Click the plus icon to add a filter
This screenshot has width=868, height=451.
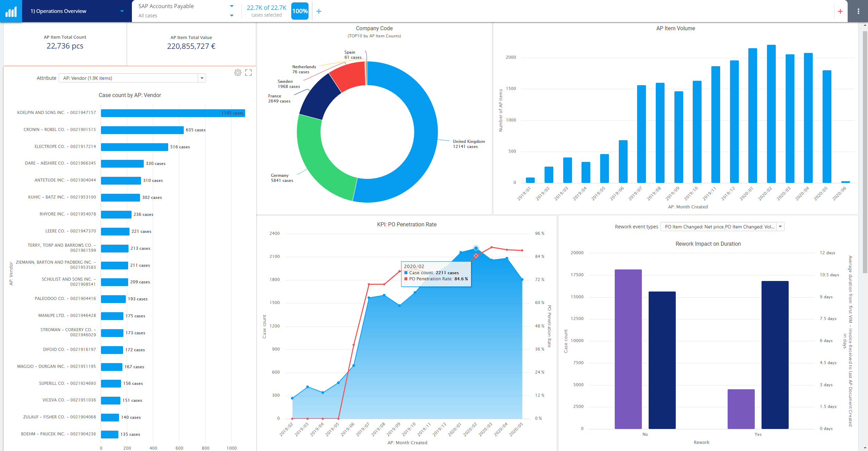tap(319, 11)
